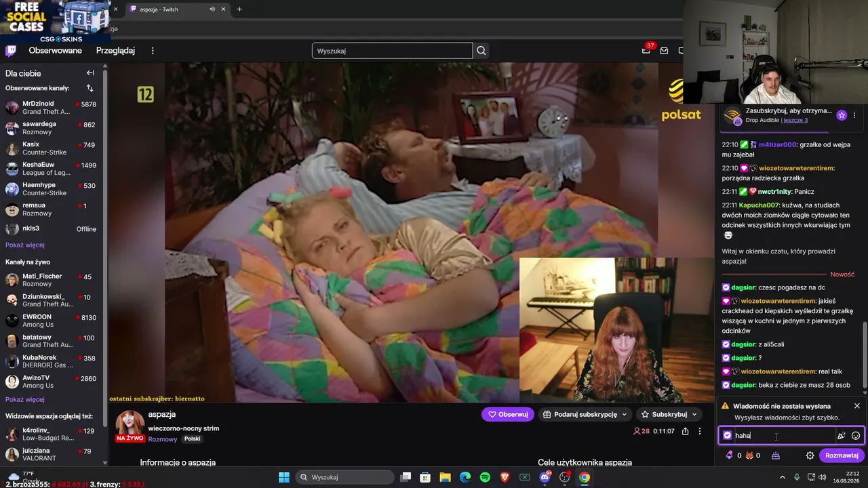The height and width of the screenshot is (488, 868).
Task: Open notifications inbox with 37 badge
Action: pyautogui.click(x=646, y=50)
